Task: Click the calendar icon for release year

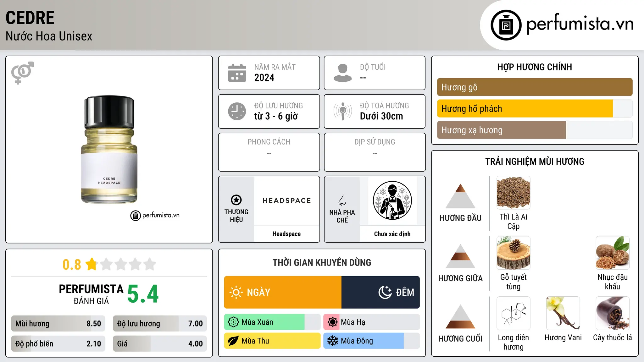Action: point(237,73)
